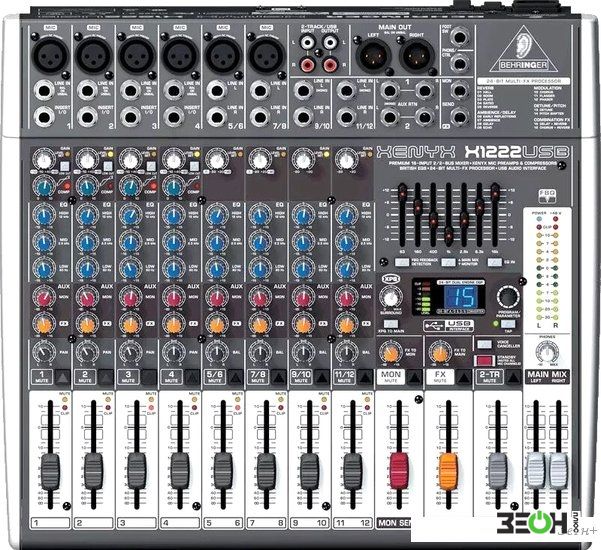Click channel 1 fader cap
This screenshot has width=601, height=550.
coord(50,471)
